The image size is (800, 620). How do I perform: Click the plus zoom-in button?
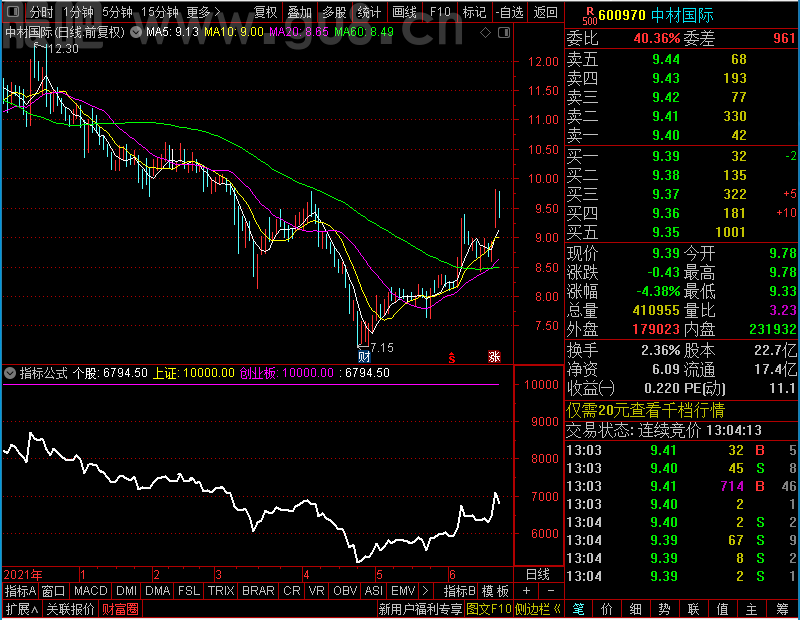526,591
